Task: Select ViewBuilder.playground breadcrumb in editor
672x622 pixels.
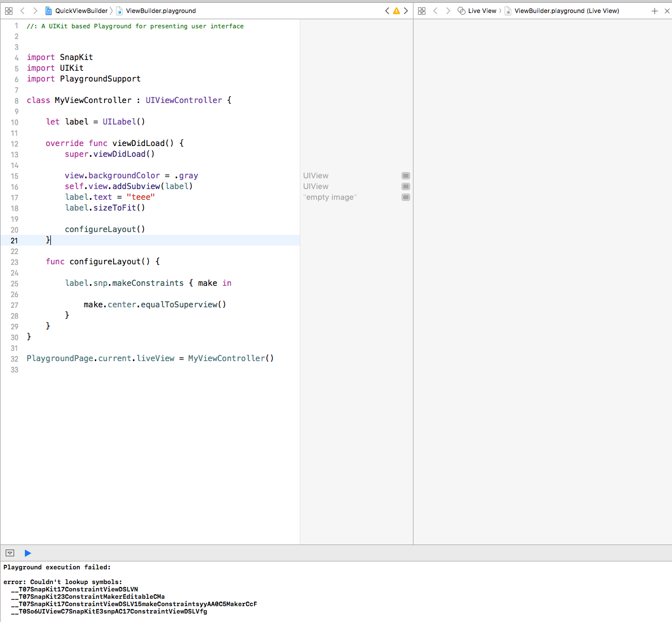Action: click(161, 11)
